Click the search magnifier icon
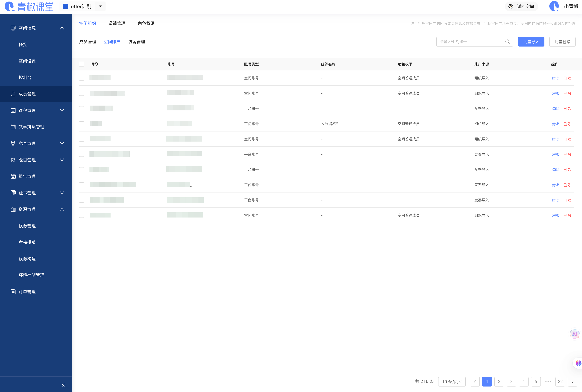Viewport: 582px width, 392px height. [x=507, y=42]
